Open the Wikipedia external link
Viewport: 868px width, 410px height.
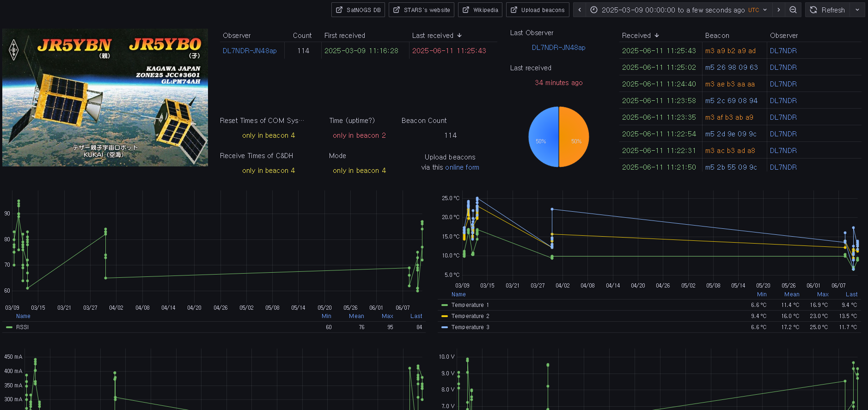point(480,10)
